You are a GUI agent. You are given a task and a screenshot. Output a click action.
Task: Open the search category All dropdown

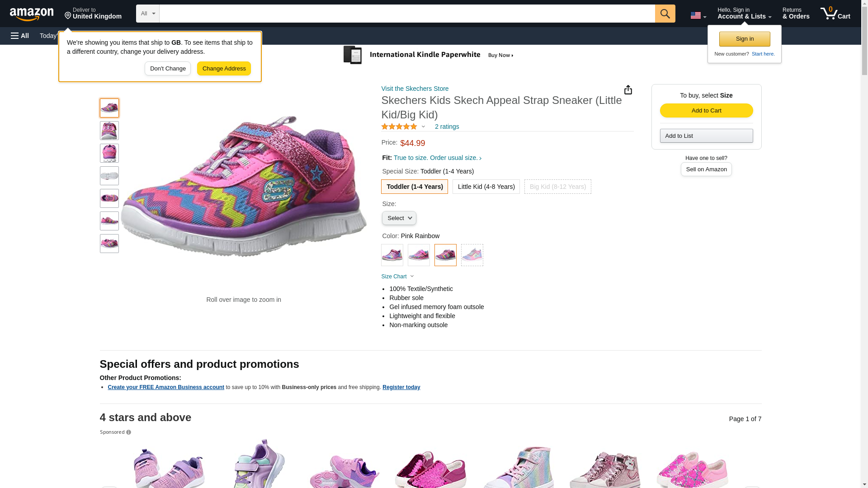coord(147,14)
